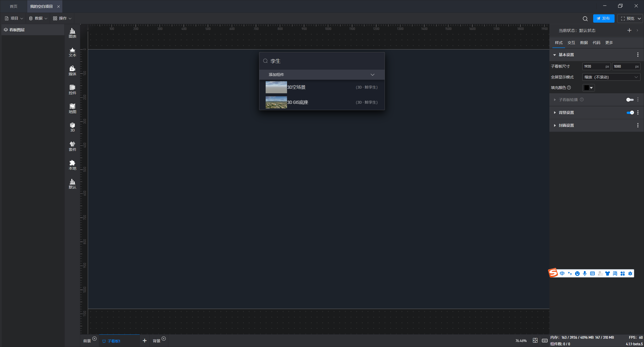Click the fit-to-screen icon beside zoom percentage
Image resolution: width=644 pixels, height=347 pixels.
(x=535, y=340)
